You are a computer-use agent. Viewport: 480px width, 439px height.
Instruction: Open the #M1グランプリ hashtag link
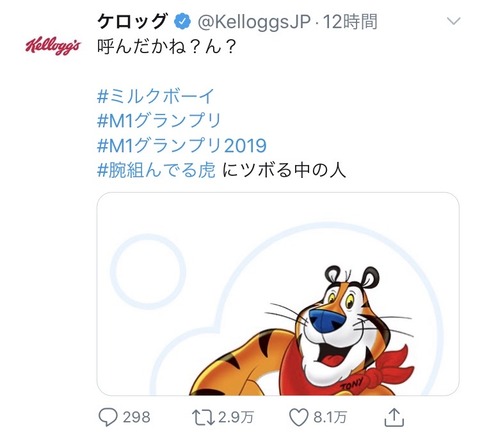coord(159,120)
